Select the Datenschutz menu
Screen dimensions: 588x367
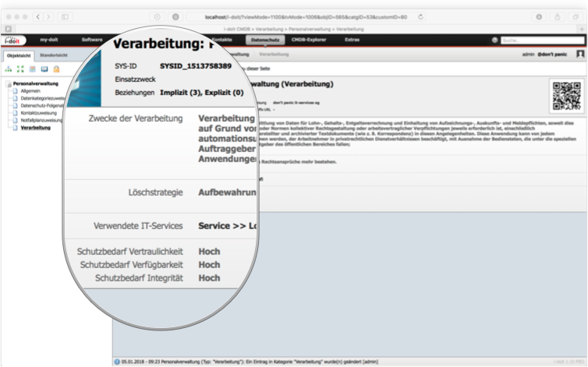[265, 40]
